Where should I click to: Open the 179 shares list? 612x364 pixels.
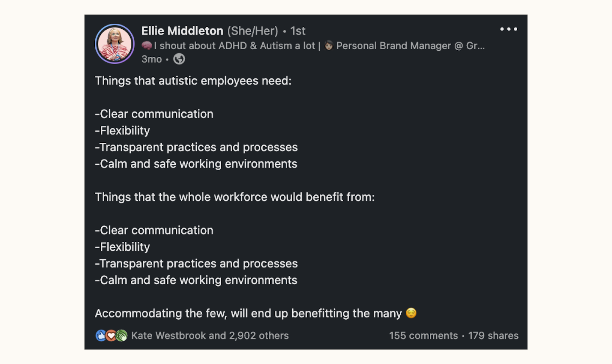point(493,335)
